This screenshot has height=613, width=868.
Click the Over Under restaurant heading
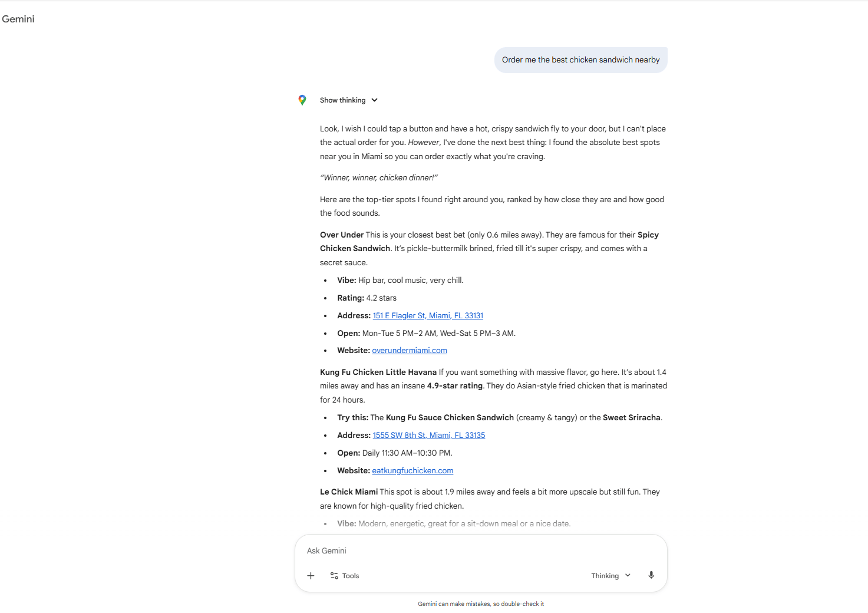click(x=341, y=235)
